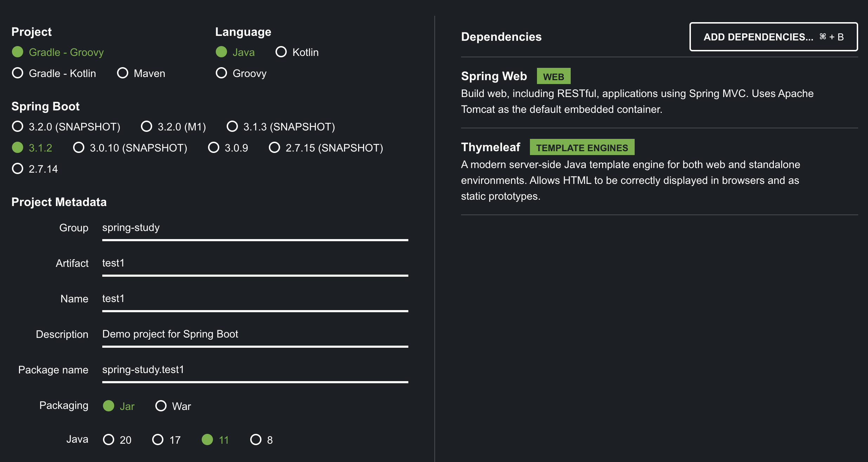The height and width of the screenshot is (462, 868).
Task: Focus the Name input field
Action: [x=255, y=300]
